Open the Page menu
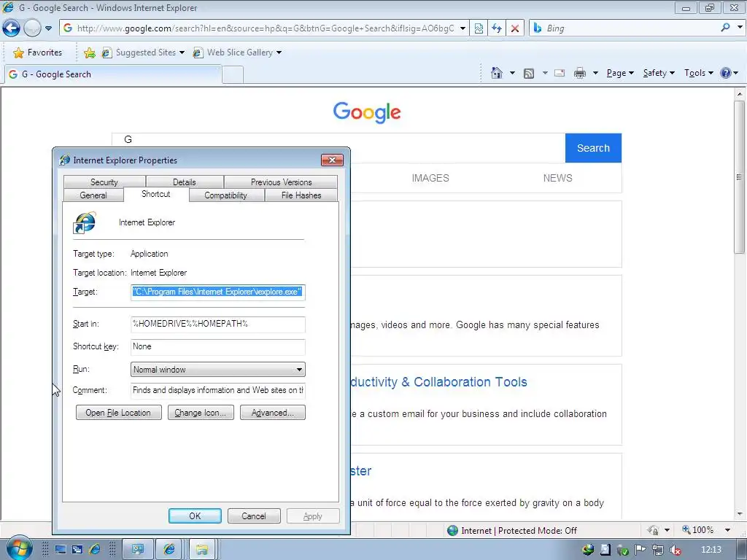The width and height of the screenshot is (747, 560). pyautogui.click(x=620, y=73)
